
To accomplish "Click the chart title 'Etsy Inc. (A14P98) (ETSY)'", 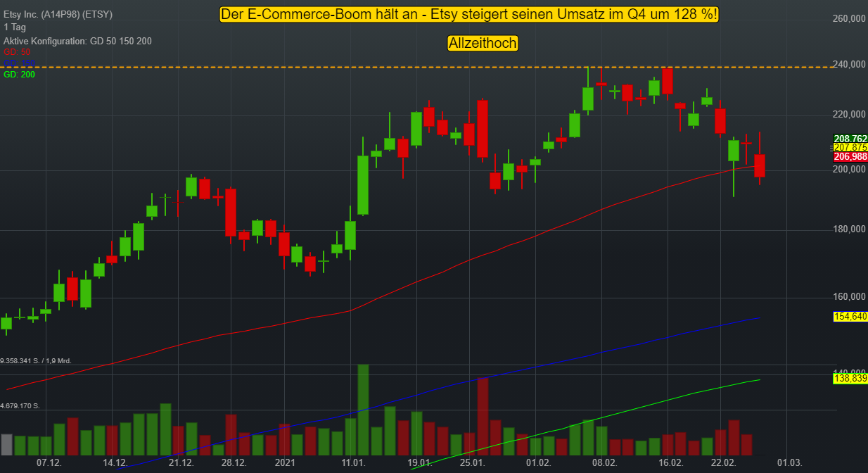I will tap(58, 14).
